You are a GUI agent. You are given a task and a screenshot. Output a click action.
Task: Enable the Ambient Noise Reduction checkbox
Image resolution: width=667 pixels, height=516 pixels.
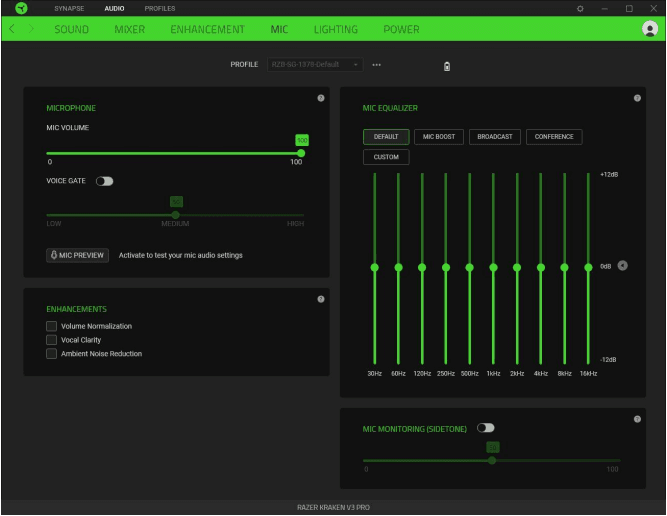[52, 354]
